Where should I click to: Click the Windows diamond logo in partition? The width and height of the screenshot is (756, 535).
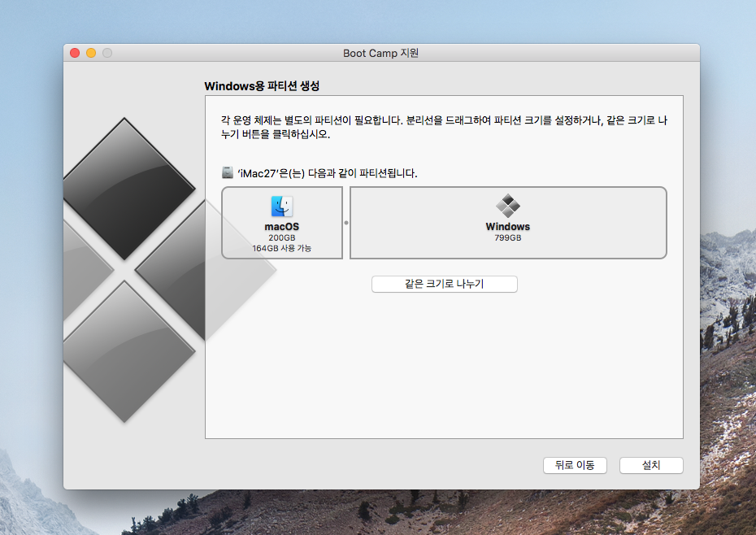click(508, 206)
